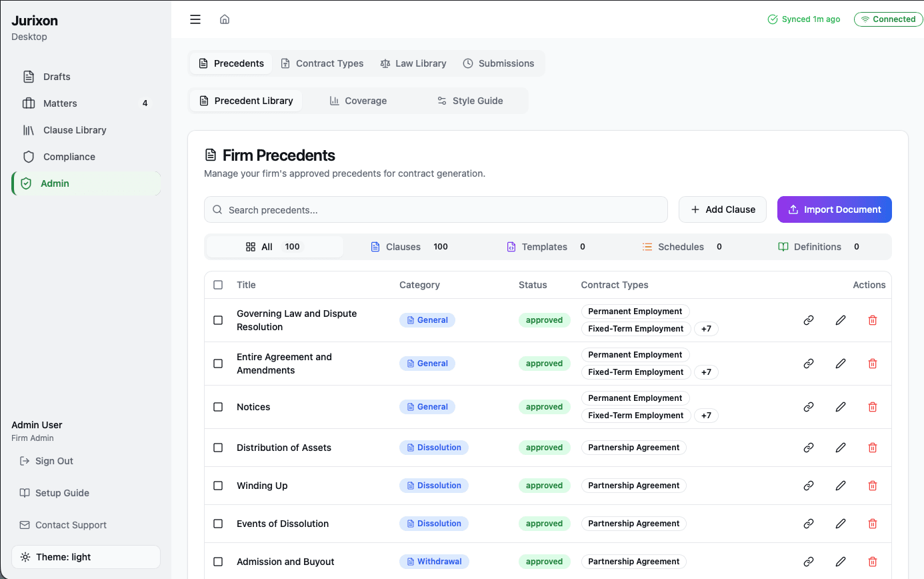Tick the Admission and Buyout checkbox

point(218,562)
